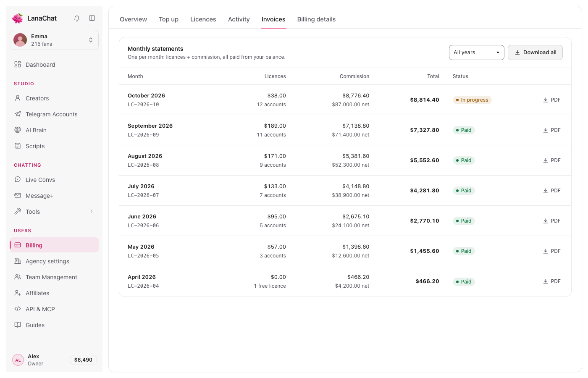Image resolution: width=588 pixels, height=378 pixels.
Task: Click the Paid badge for April 2026
Action: tap(464, 281)
